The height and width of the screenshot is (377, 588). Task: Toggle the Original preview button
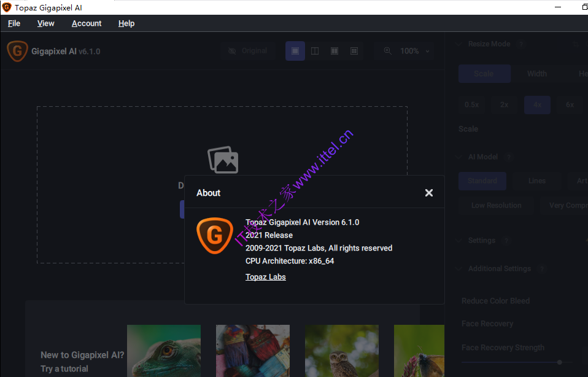coord(248,50)
